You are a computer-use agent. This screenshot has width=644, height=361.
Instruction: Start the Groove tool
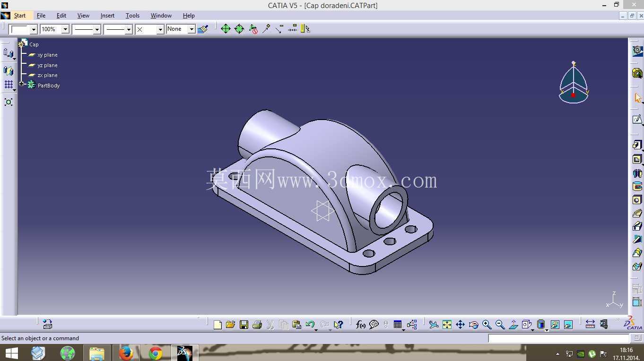click(x=637, y=187)
